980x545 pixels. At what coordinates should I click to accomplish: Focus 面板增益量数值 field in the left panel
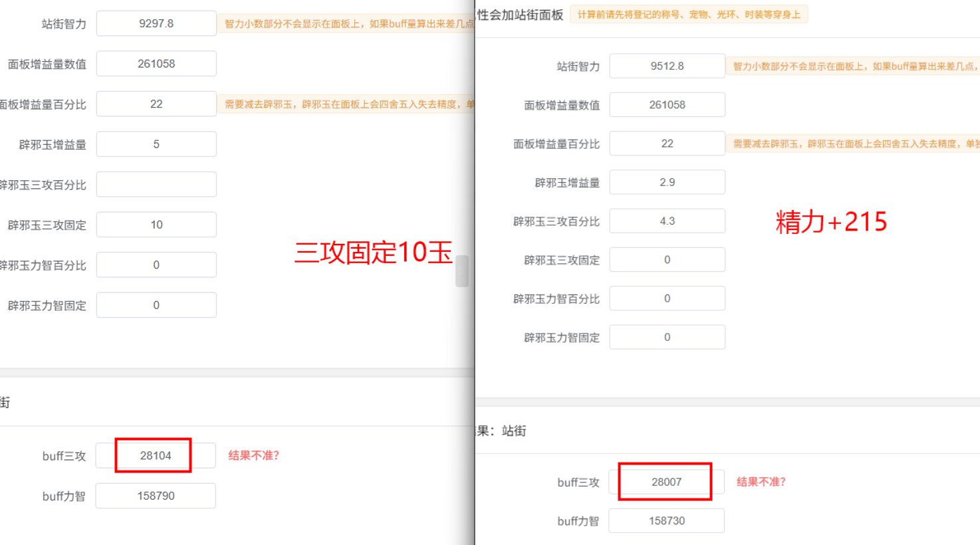coord(156,64)
